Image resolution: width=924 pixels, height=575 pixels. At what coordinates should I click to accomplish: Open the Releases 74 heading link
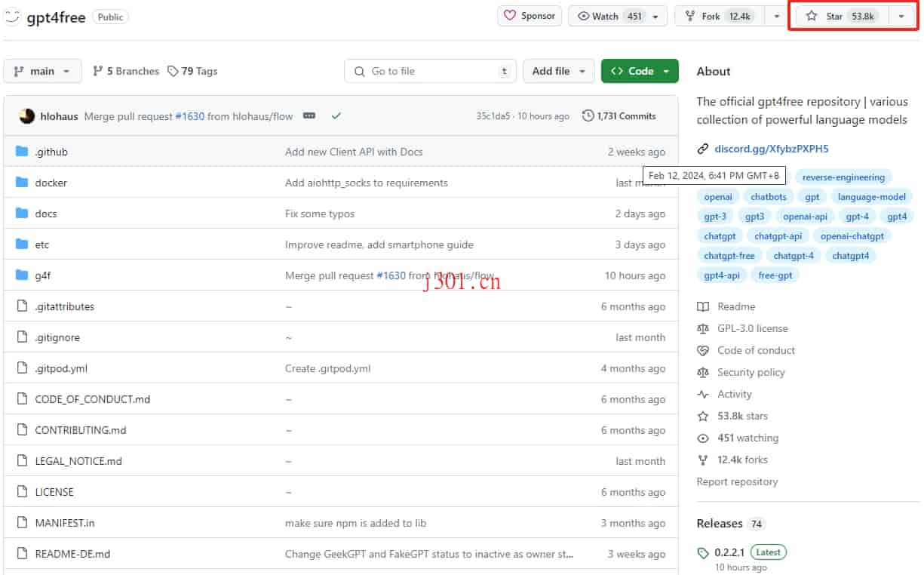(x=731, y=523)
